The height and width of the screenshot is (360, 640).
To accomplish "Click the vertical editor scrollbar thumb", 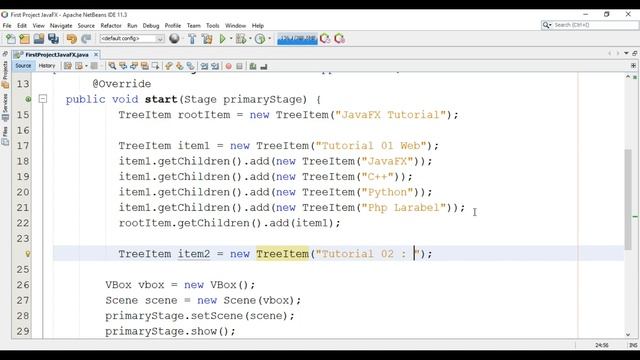I will pyautogui.click(x=628, y=200).
